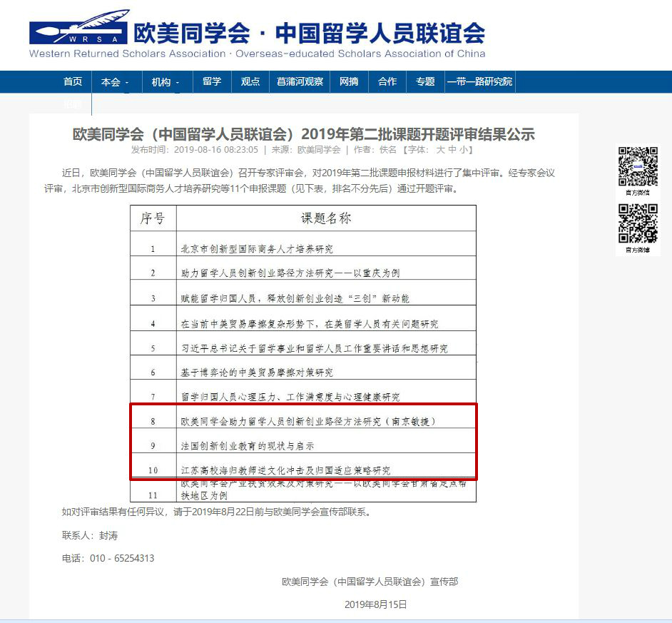This screenshot has height=623, width=672.
Task: Open the 网摘 nav section
Action: [x=349, y=81]
